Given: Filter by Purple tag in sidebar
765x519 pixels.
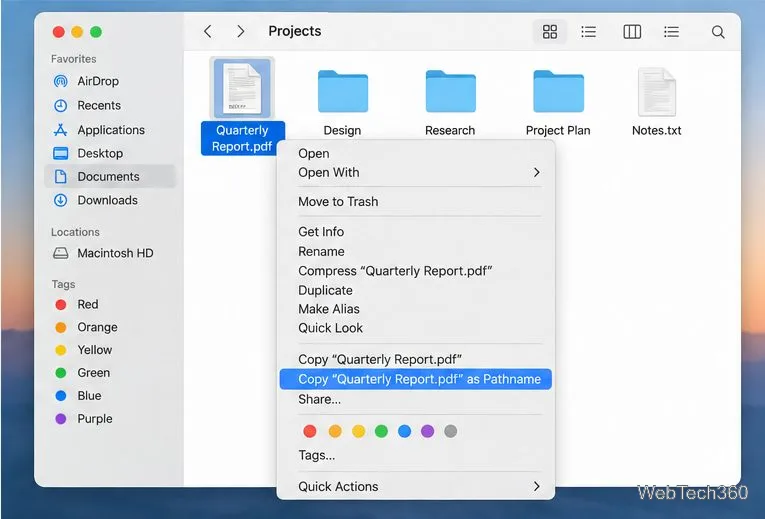Looking at the screenshot, I should 84,419.
